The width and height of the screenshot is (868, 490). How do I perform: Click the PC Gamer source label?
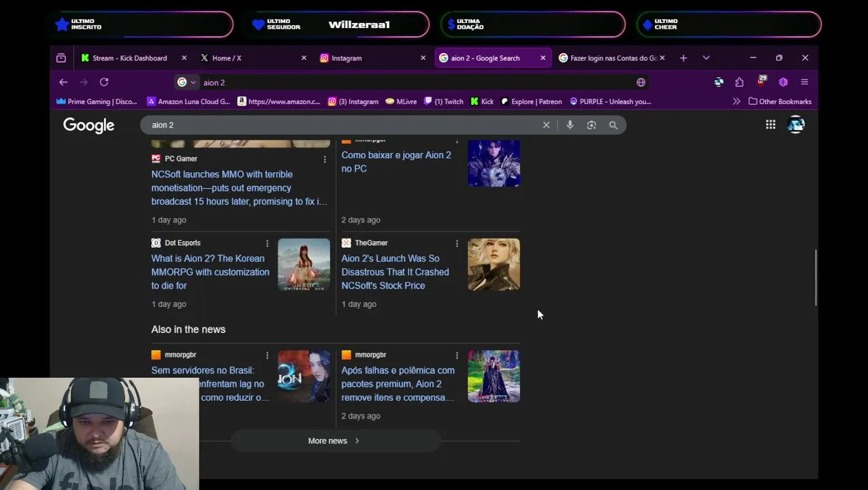(181, 159)
